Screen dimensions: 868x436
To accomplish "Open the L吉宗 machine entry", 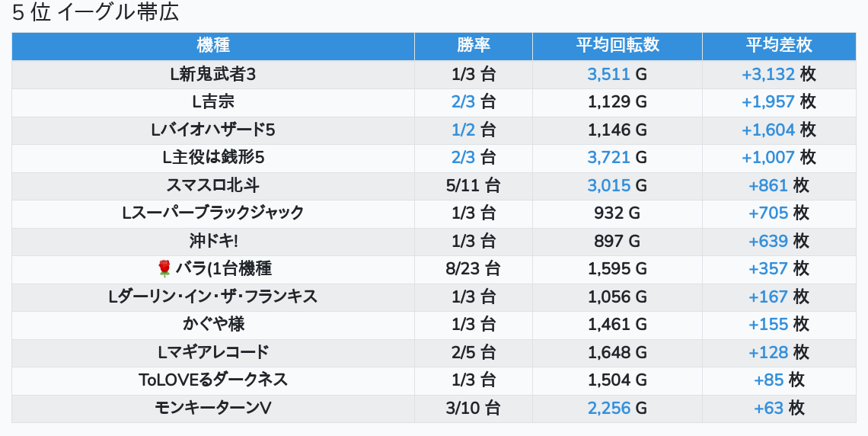I will click(213, 102).
